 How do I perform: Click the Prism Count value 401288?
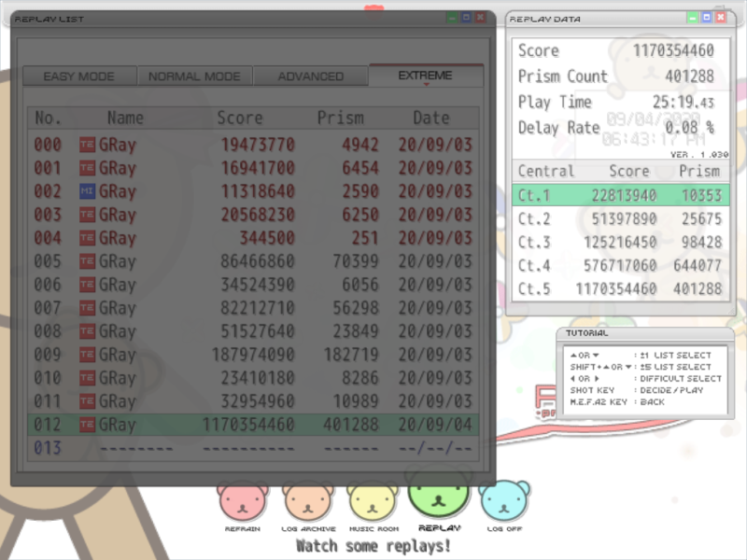tap(689, 77)
